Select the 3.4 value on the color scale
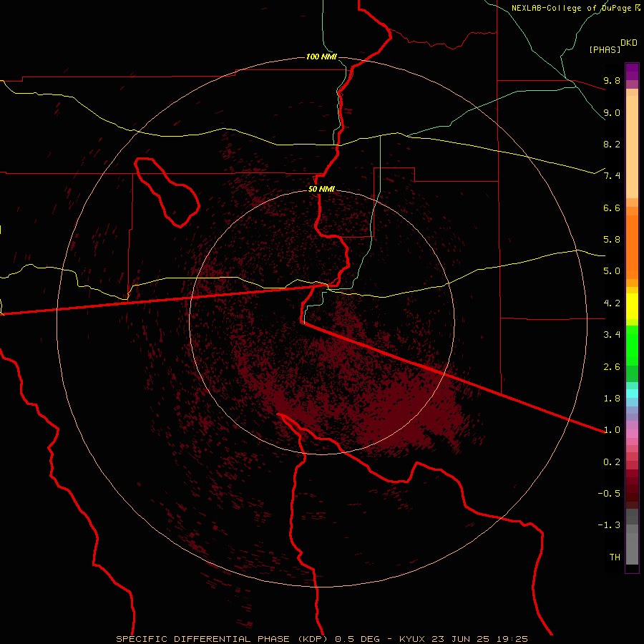 612,335
